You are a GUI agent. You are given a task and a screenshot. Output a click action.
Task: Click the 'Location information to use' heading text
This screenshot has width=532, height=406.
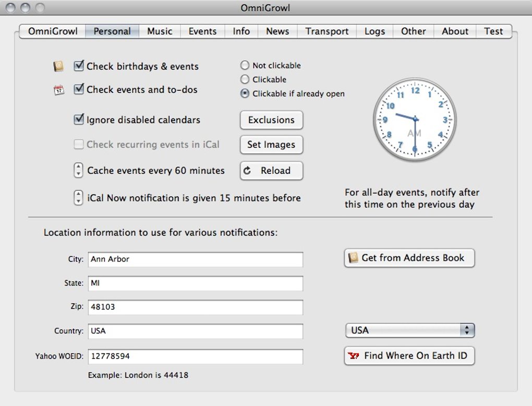pyautogui.click(x=161, y=233)
